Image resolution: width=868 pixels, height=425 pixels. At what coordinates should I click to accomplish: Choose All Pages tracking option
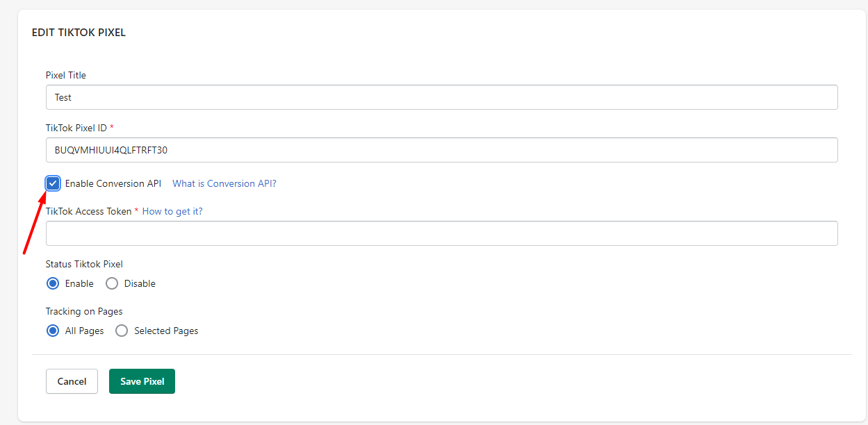click(53, 331)
